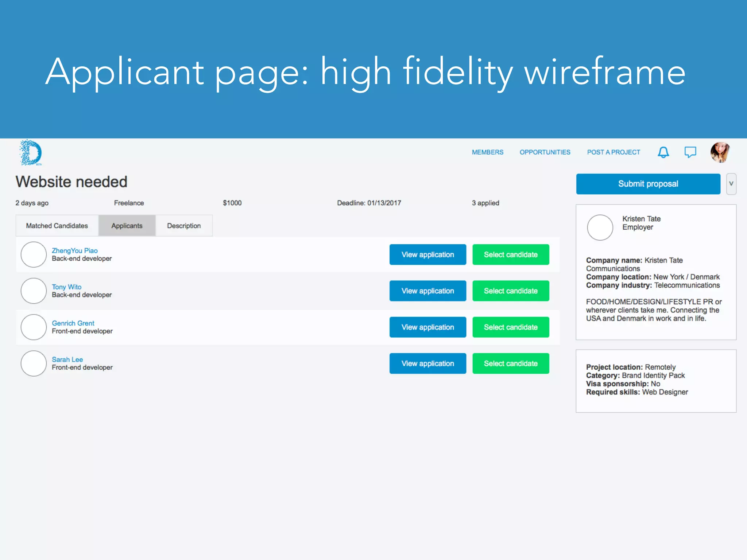Open Tony Wito profile link
747x560 pixels.
tap(66, 287)
